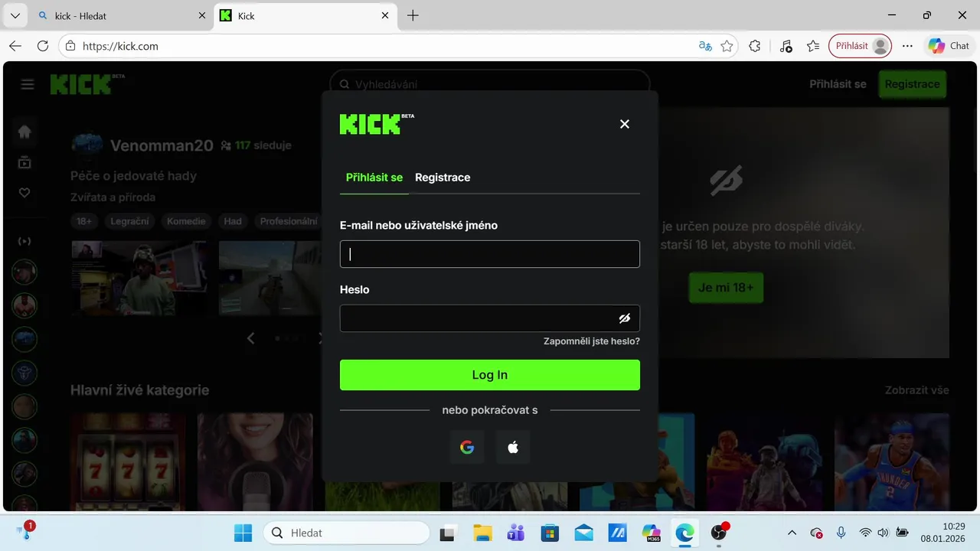Go back in the browser

[15, 46]
